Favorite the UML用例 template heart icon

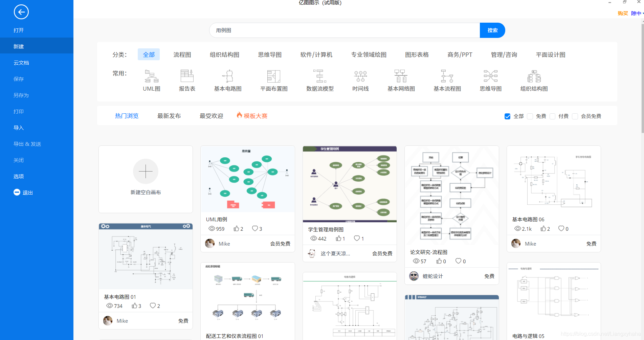tap(255, 229)
